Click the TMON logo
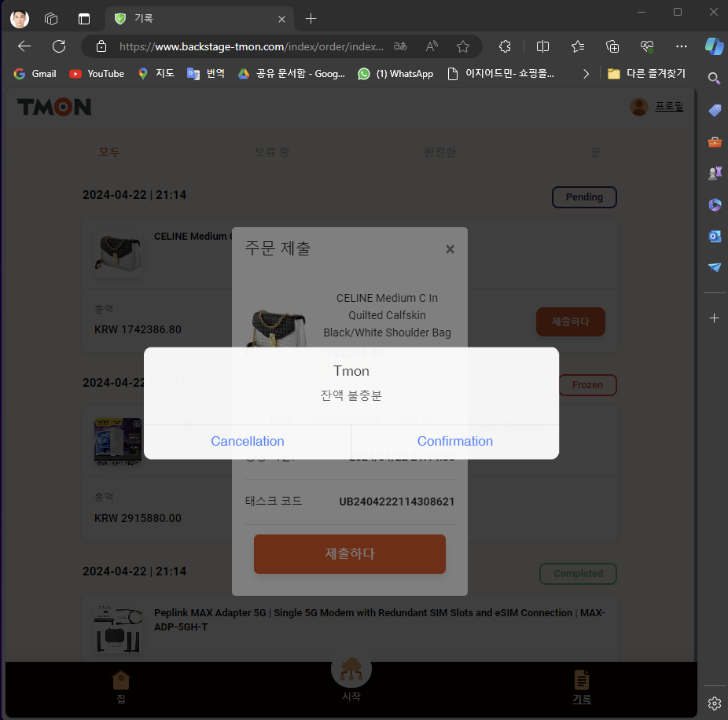Screen dimensions: 728x720 coord(54,107)
